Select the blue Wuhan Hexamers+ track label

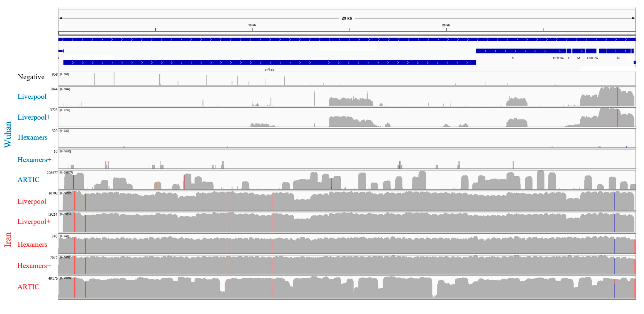34,160
